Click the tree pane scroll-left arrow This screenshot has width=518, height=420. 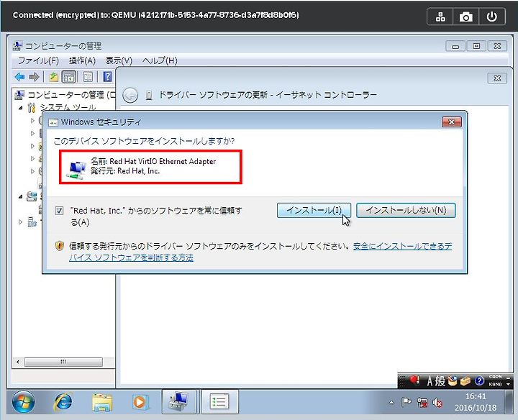pos(18,362)
